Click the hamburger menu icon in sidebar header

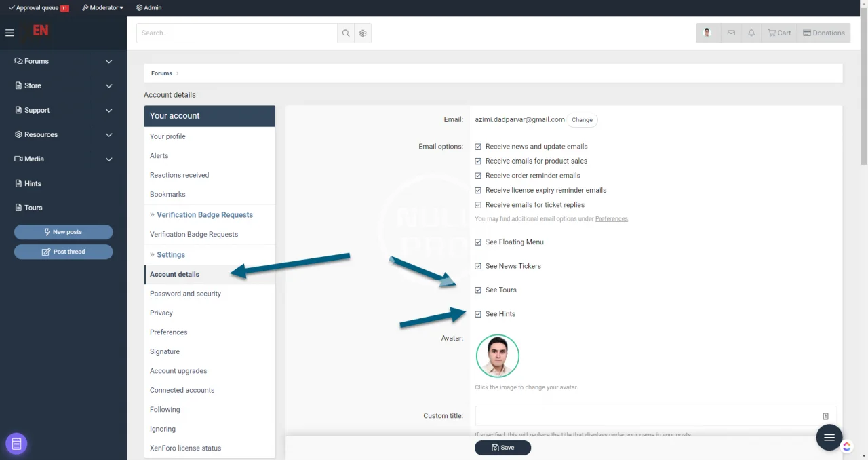pyautogui.click(x=9, y=33)
